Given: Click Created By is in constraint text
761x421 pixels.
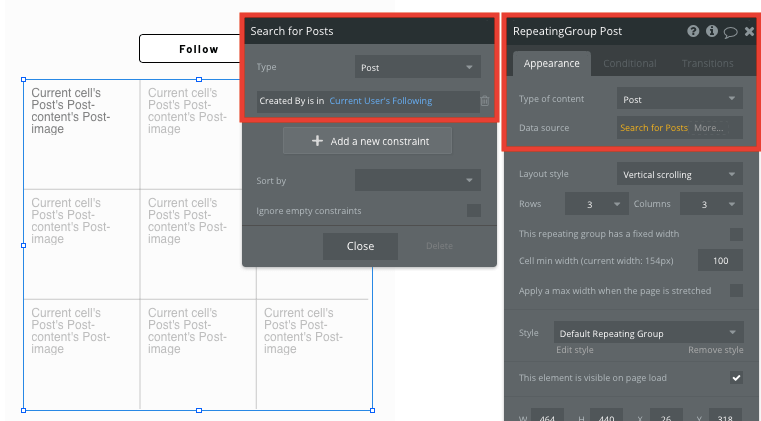Looking at the screenshot, I should (292, 101).
